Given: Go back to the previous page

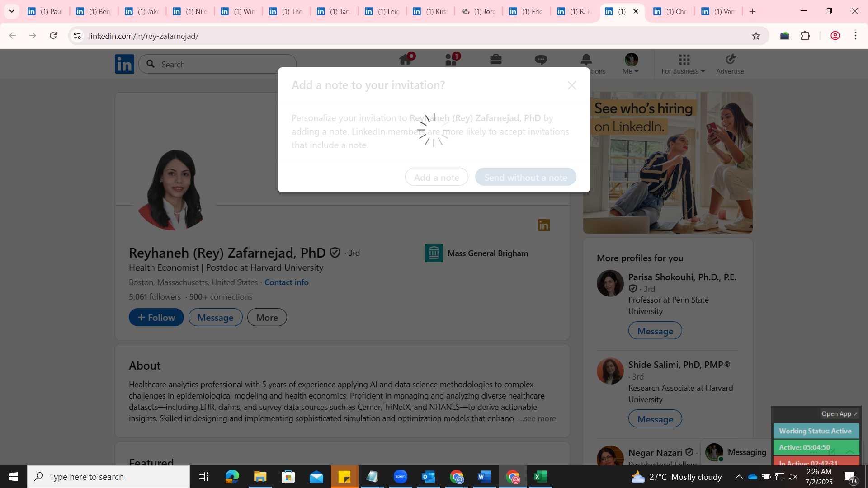Looking at the screenshot, I should point(13,36).
